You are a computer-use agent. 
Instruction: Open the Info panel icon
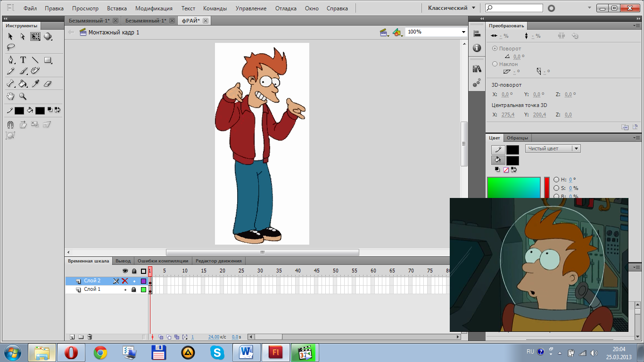click(x=477, y=48)
